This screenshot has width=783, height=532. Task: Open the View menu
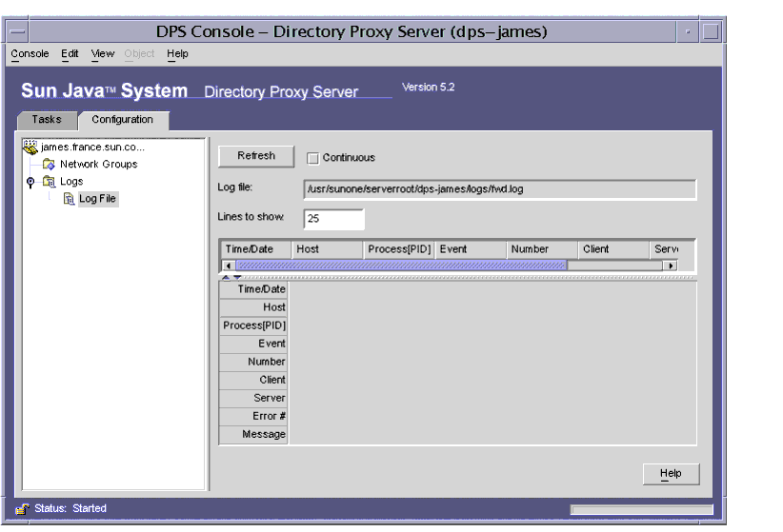pyautogui.click(x=103, y=54)
